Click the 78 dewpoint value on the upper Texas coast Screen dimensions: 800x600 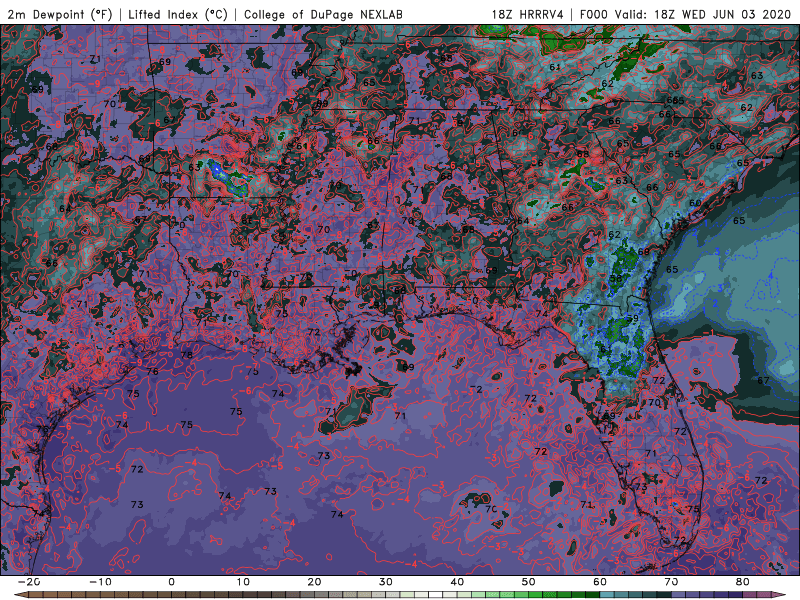click(x=187, y=355)
